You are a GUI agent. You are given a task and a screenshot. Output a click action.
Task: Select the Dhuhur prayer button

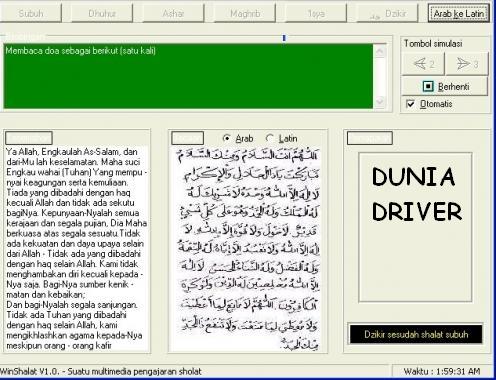point(102,13)
